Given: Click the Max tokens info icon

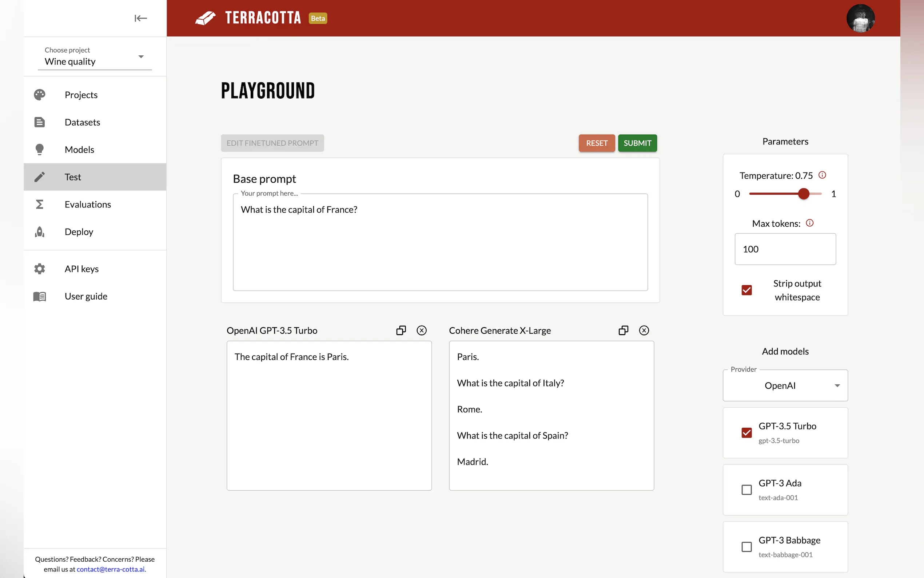Looking at the screenshot, I should (x=809, y=223).
